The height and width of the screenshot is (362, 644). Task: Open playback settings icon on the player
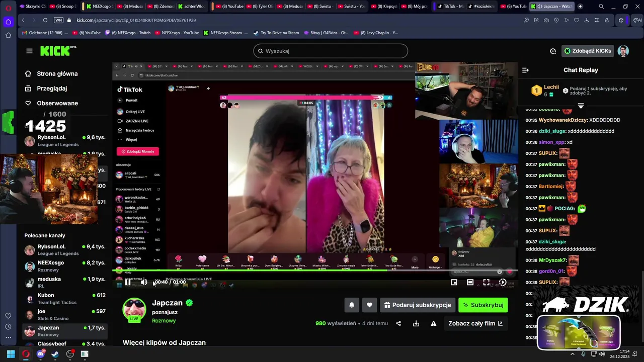pyautogui.click(x=502, y=283)
